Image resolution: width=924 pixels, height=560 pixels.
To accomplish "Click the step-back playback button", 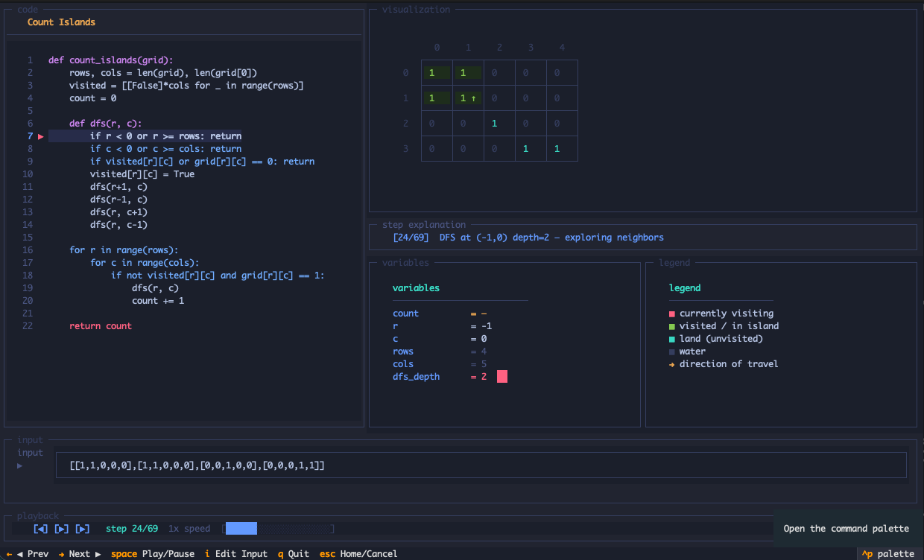I will [41, 529].
